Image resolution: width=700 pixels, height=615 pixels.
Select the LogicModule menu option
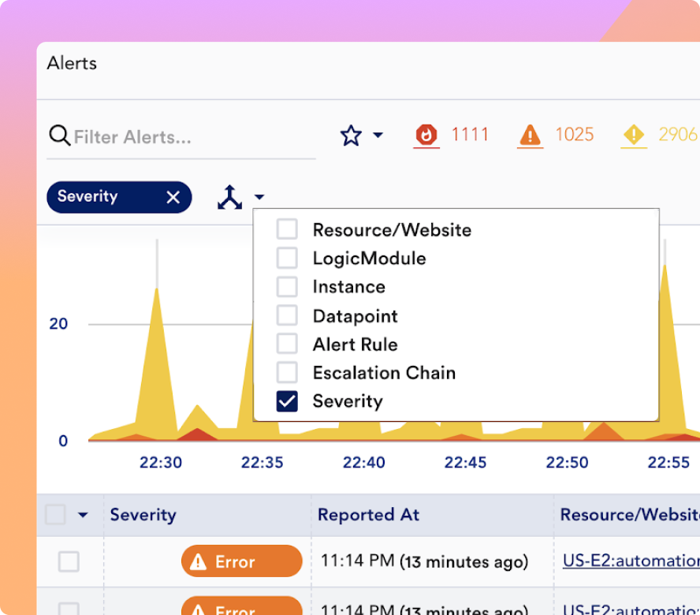click(369, 259)
